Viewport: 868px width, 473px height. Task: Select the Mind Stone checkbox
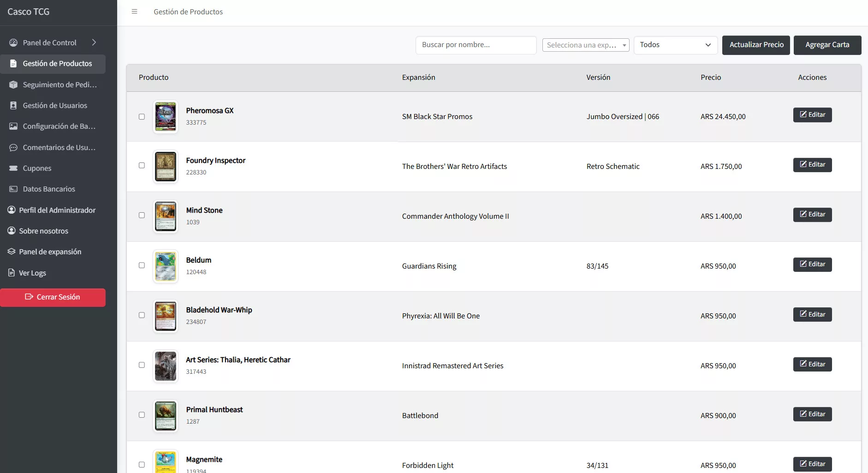[x=142, y=215]
